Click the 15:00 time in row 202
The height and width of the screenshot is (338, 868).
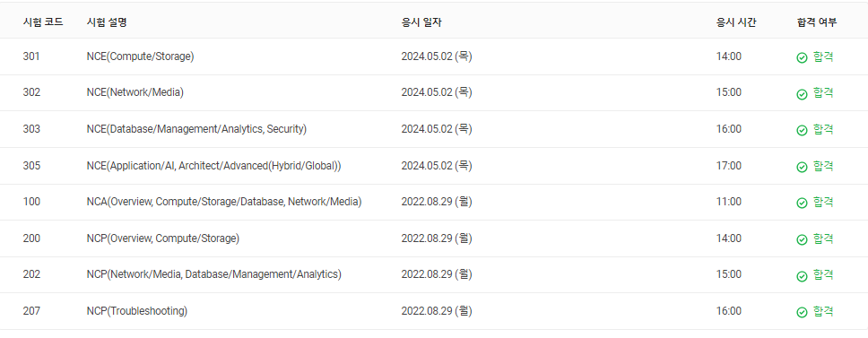pyautogui.click(x=728, y=275)
